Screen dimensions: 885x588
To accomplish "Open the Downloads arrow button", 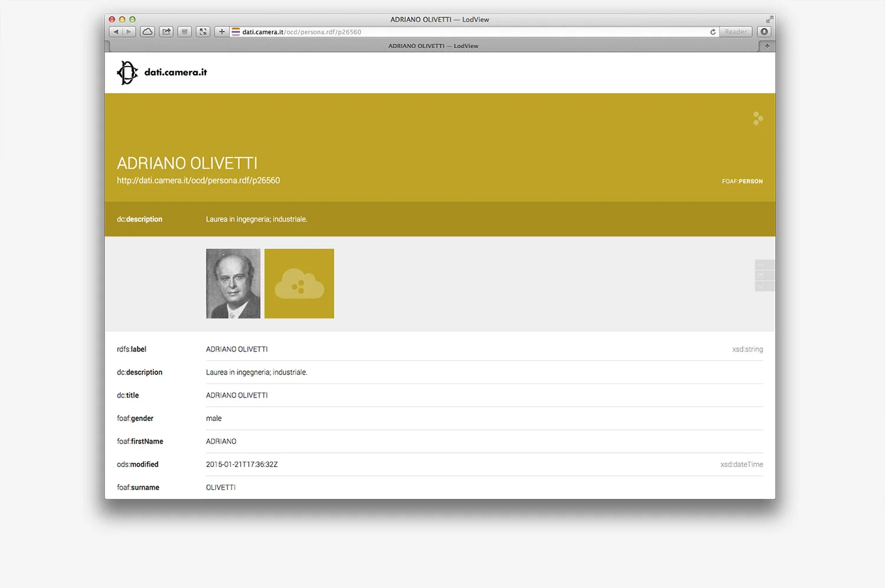I will point(765,32).
